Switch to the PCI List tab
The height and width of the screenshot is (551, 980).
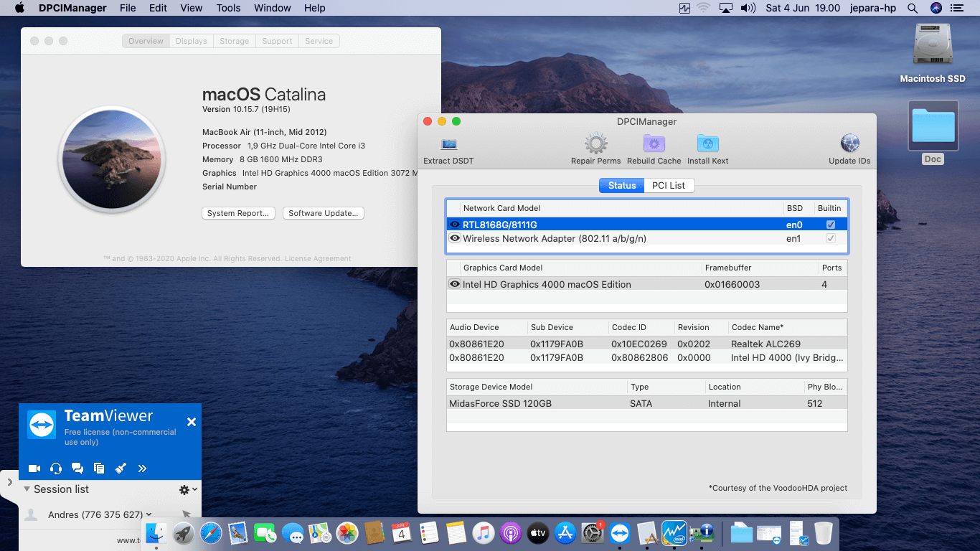pyautogui.click(x=668, y=185)
